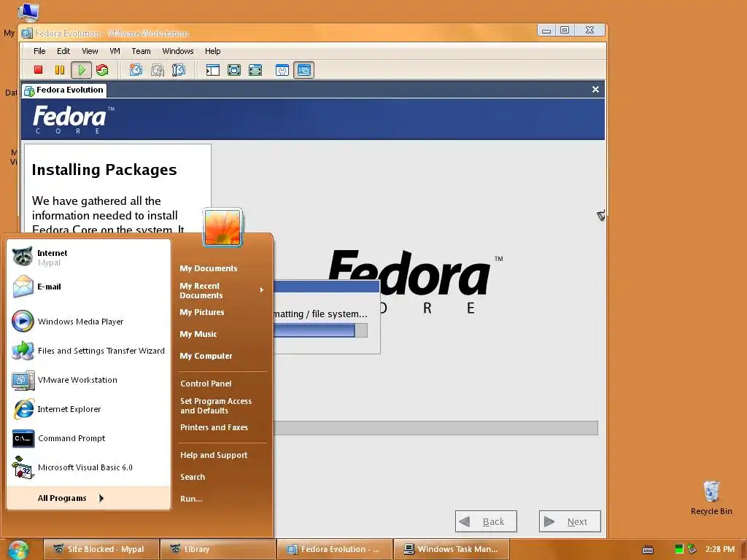
Task: Switch to Library taskbar button
Action: [x=217, y=549]
